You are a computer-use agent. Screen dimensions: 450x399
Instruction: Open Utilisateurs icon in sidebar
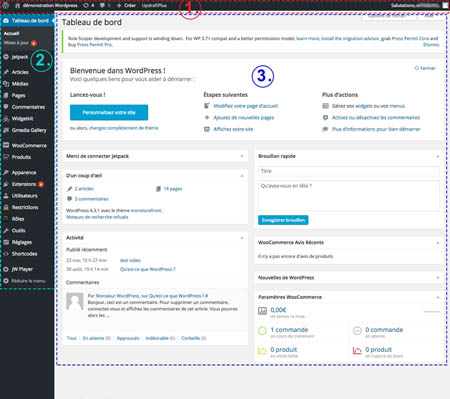pyautogui.click(x=6, y=196)
